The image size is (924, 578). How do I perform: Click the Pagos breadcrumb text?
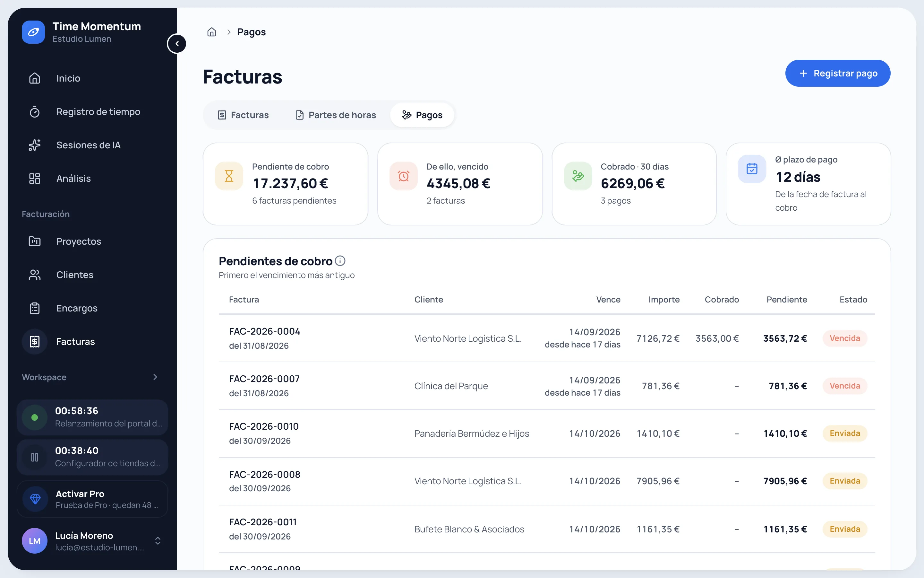(251, 32)
